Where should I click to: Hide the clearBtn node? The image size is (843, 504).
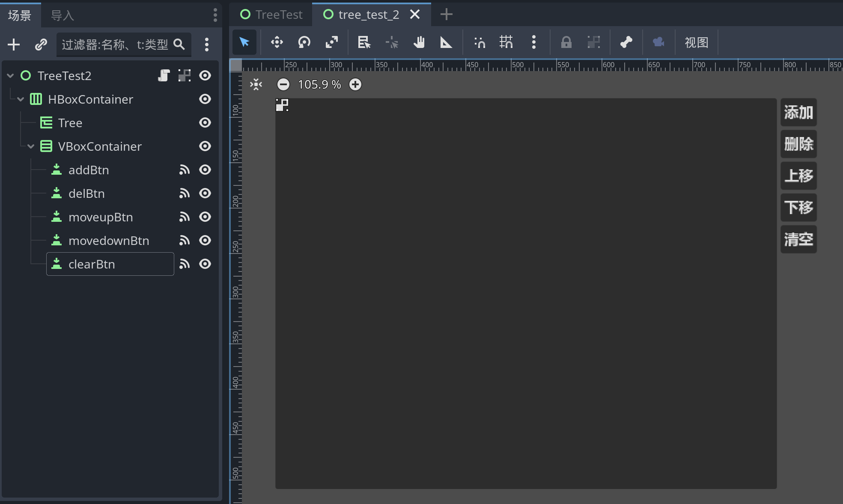click(205, 264)
